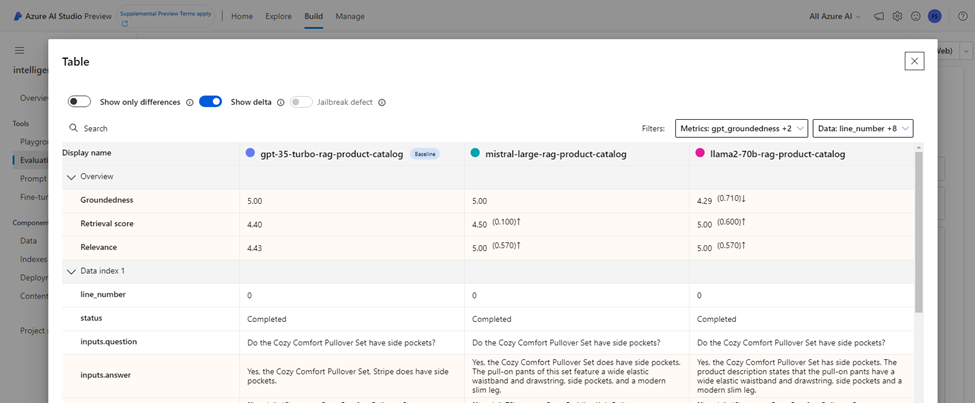Click the Groundedness row label

coord(106,200)
